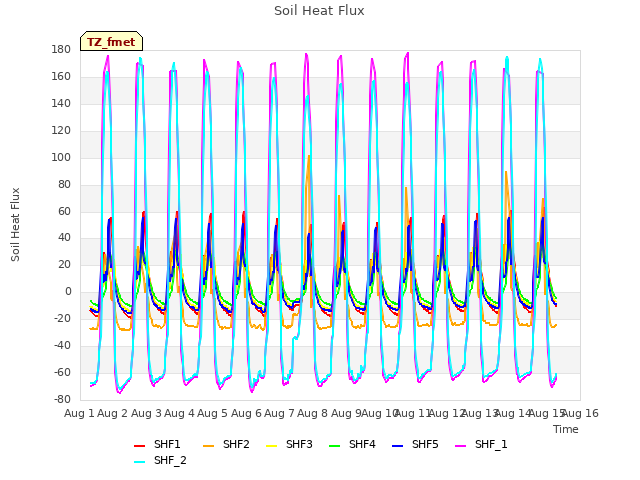Click the 140 y-axis tick label
This screenshot has width=640, height=480.
click(x=61, y=104)
